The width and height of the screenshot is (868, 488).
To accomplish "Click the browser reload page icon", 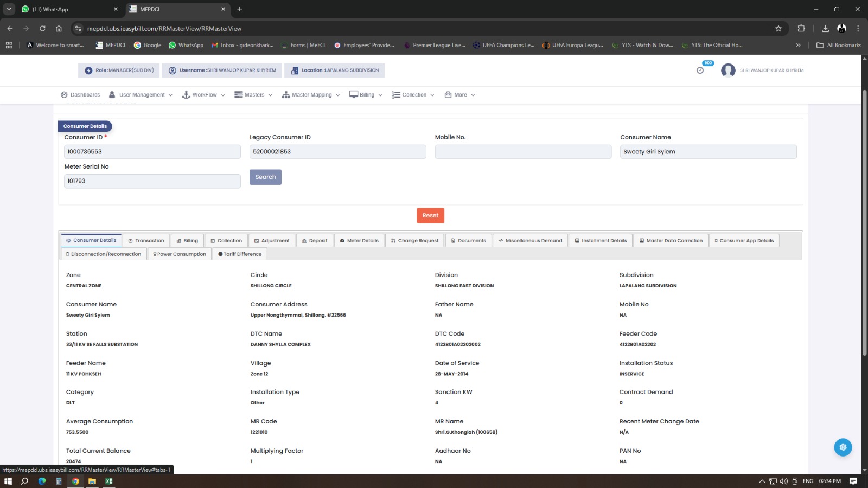I will coord(42,29).
